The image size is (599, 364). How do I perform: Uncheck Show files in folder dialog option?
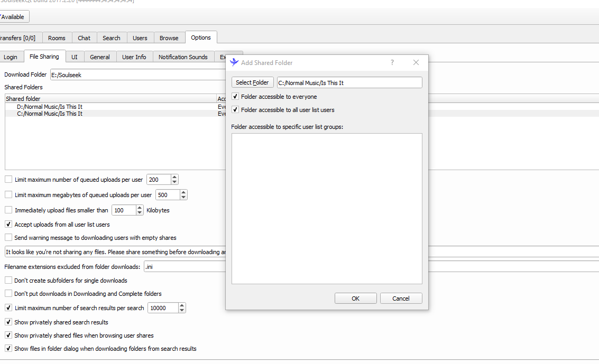8,348
